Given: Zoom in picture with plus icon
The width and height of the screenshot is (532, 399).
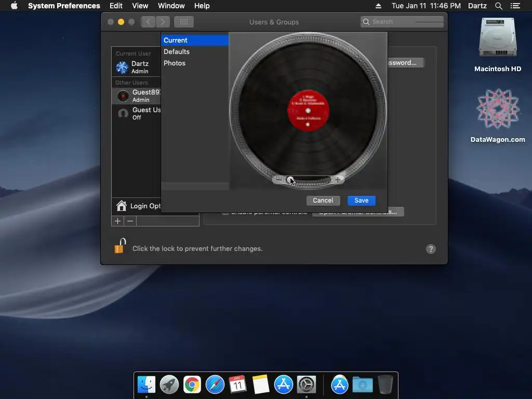Looking at the screenshot, I should [x=338, y=180].
